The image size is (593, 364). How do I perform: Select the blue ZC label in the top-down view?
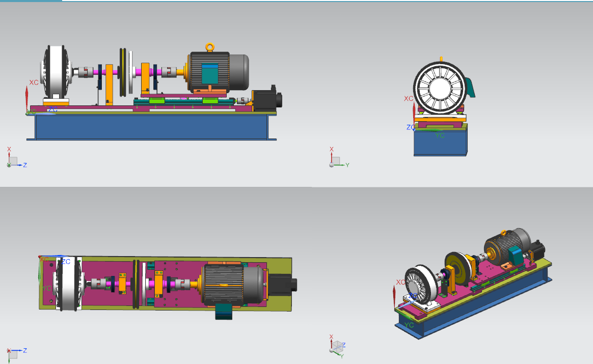[x=66, y=262]
